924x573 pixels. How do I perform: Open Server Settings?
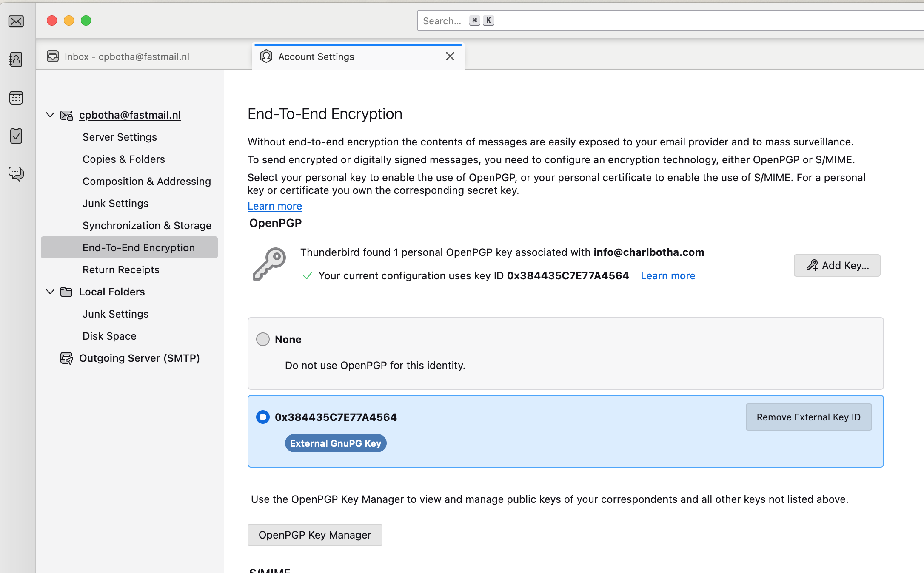(120, 137)
